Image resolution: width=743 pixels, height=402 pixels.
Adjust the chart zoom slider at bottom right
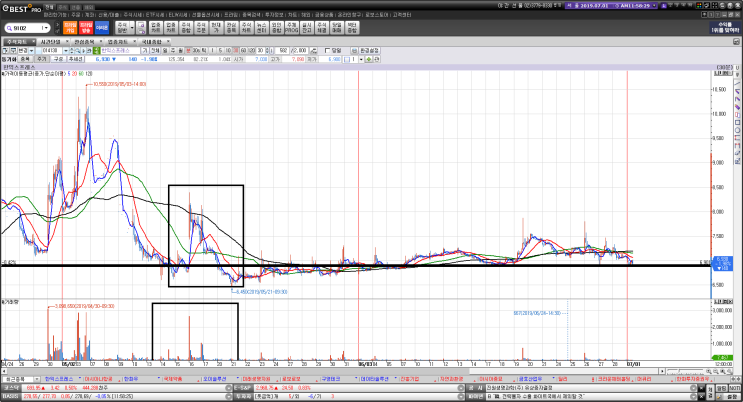(x=685, y=372)
